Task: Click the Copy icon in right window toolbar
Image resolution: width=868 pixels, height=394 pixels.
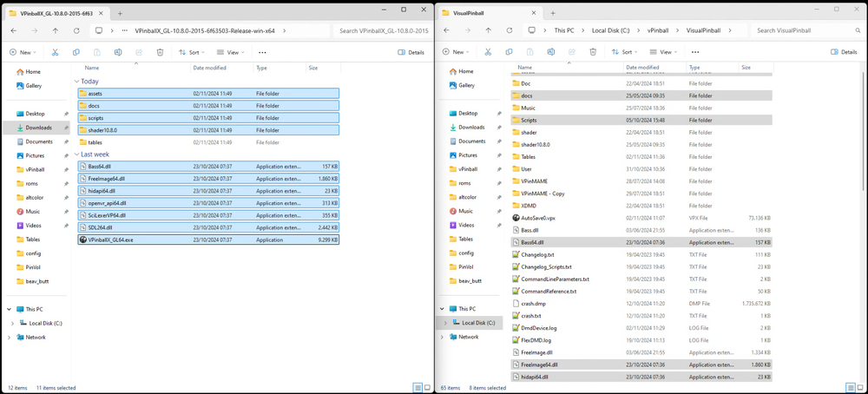Action: [x=509, y=52]
